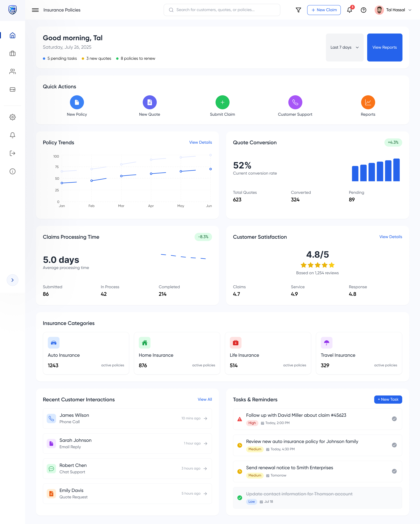Viewport: 420px width, 524px height.
Task: Open notifications bell with red badge
Action: point(349,10)
